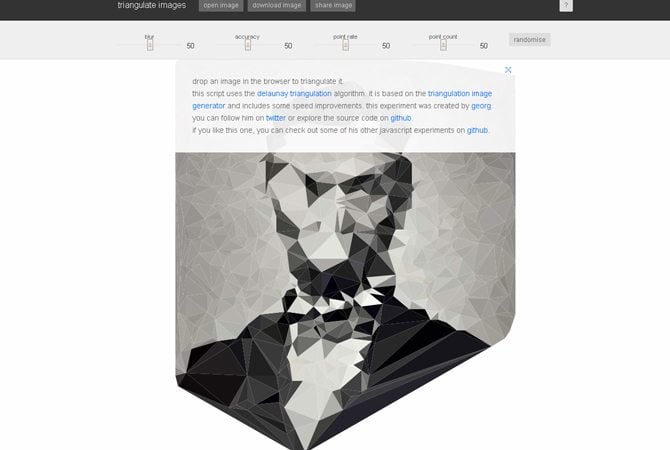Click the open image button
Image resolution: width=670 pixels, height=450 pixels.
point(221,6)
